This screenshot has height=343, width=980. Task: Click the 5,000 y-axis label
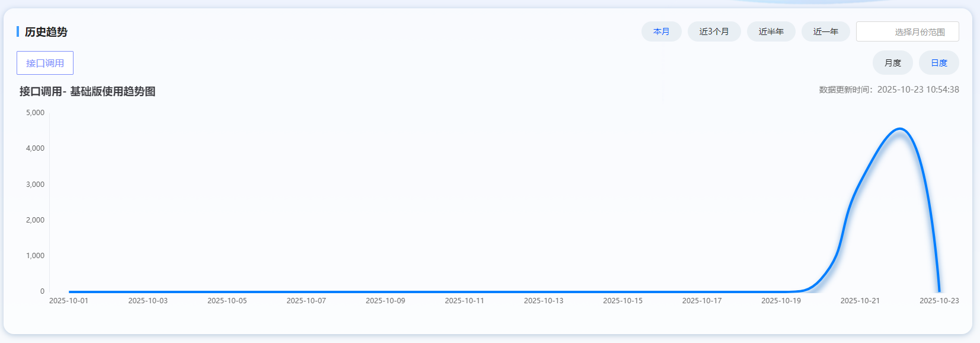click(x=35, y=113)
